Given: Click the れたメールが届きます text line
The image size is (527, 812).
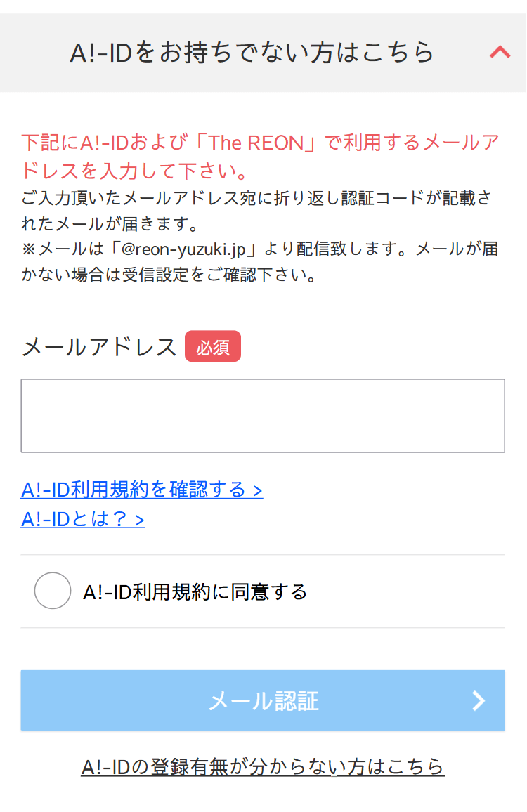Looking at the screenshot, I should click(x=109, y=224).
